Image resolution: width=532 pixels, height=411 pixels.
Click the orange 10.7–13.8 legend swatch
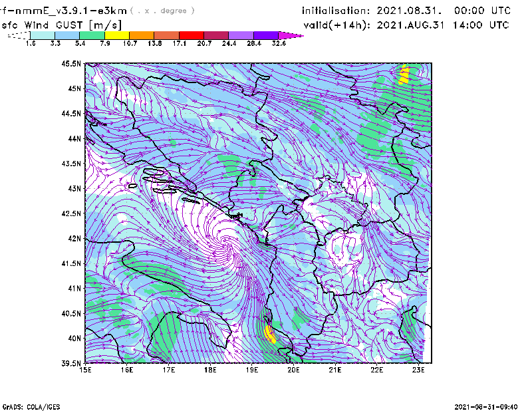click(x=142, y=35)
